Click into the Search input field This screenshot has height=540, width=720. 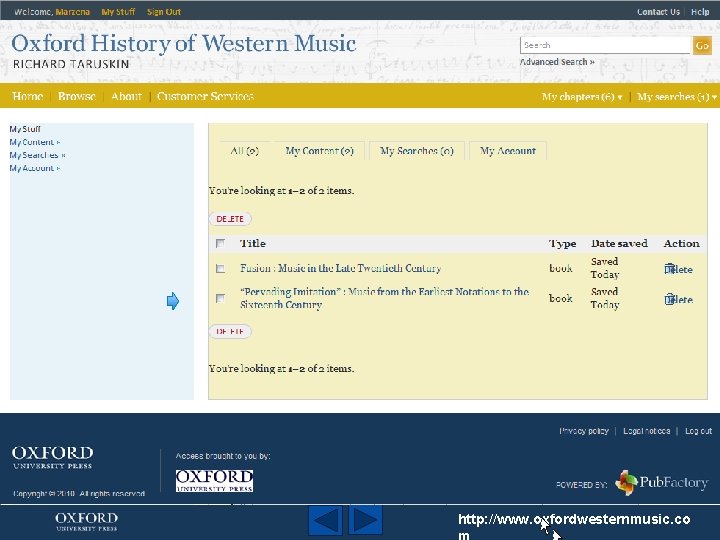coord(606,45)
